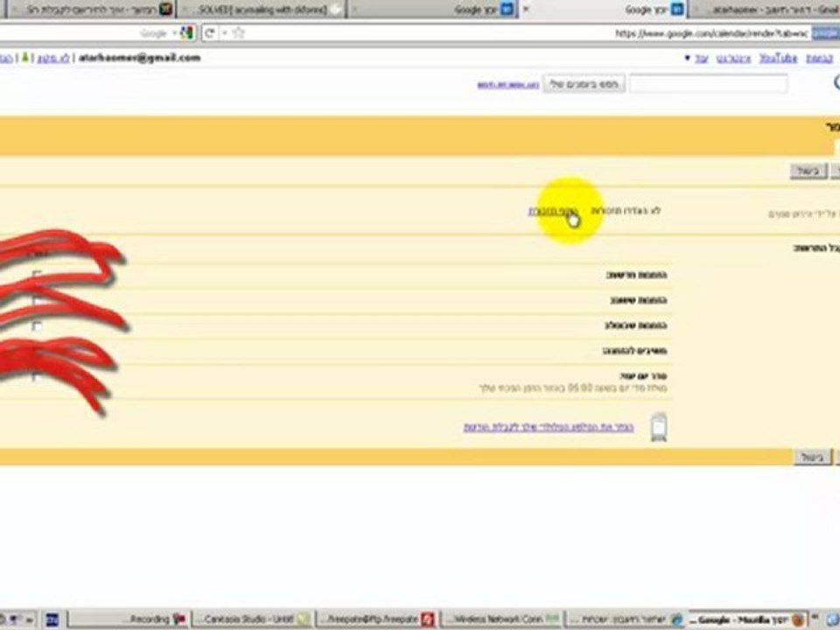Click the bottom Cancel (ביטול) button
This screenshot has height=630, width=840.
[x=812, y=457]
